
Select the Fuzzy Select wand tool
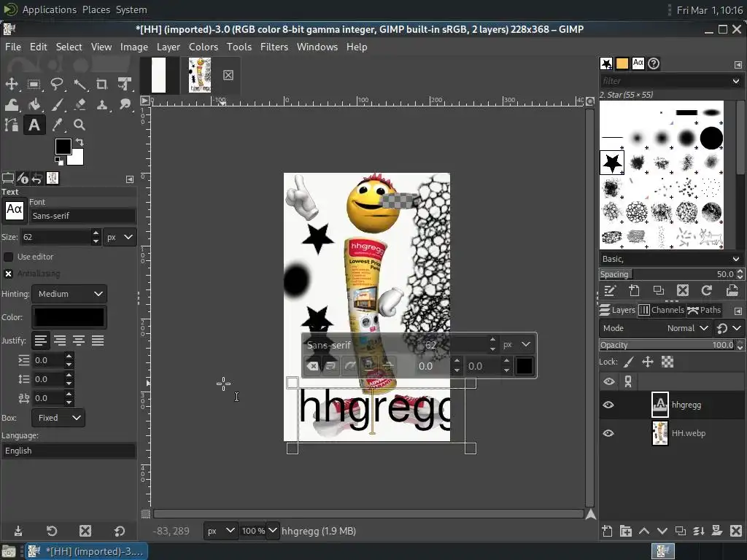pos(80,85)
